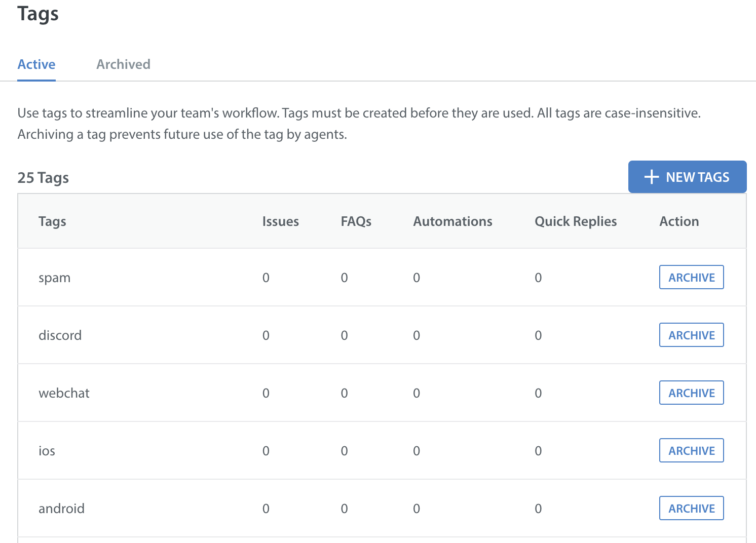Click the Tags column header

52,221
